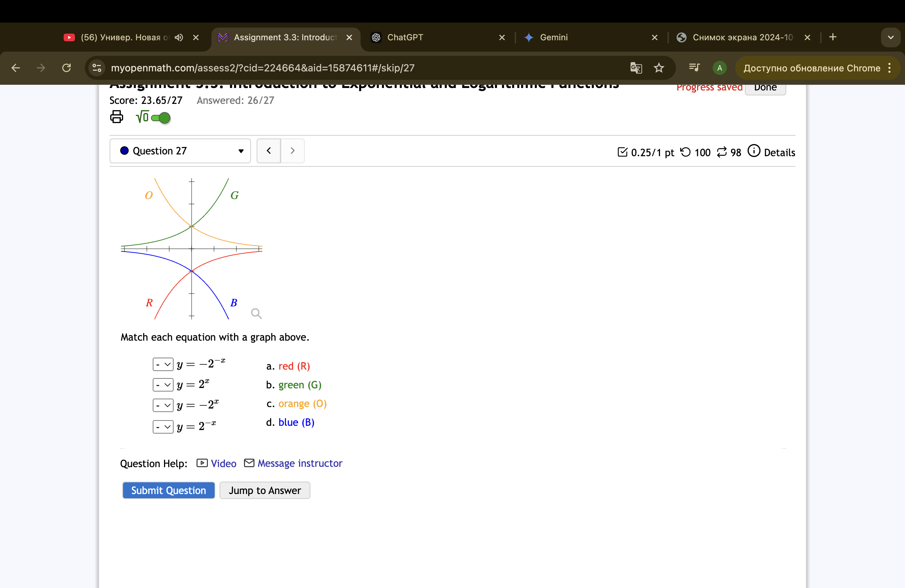Open the Chrome profile avatar A
This screenshot has width=905, height=588.
click(719, 68)
